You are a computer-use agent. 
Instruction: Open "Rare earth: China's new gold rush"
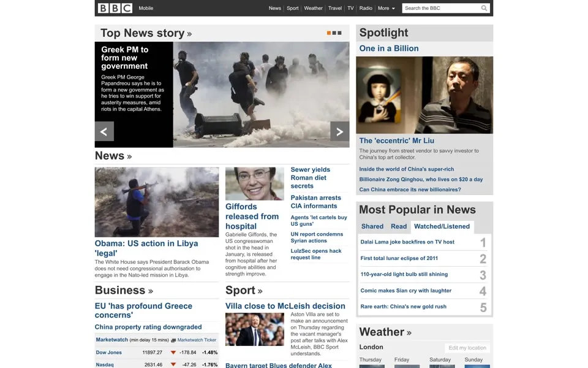(x=403, y=307)
